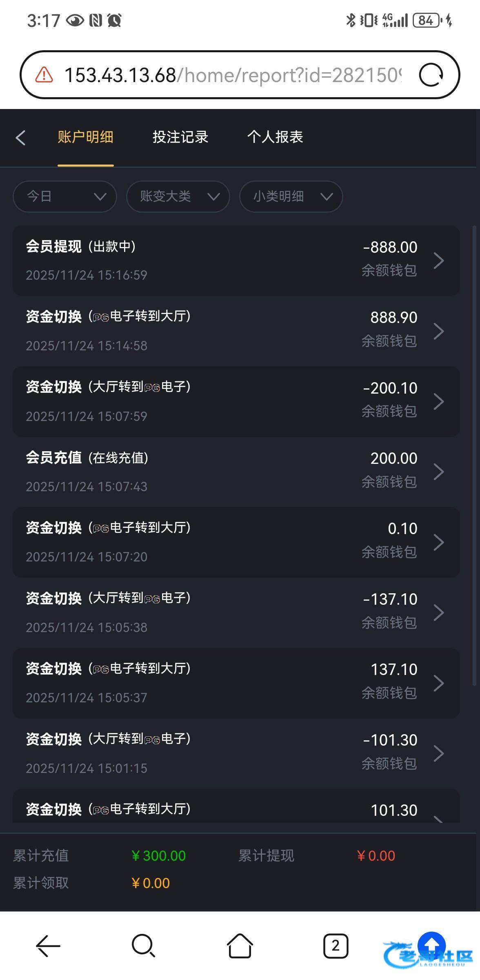The width and height of the screenshot is (480, 980).
Task: Click the list's vertical scrollbar
Action: pos(474,449)
